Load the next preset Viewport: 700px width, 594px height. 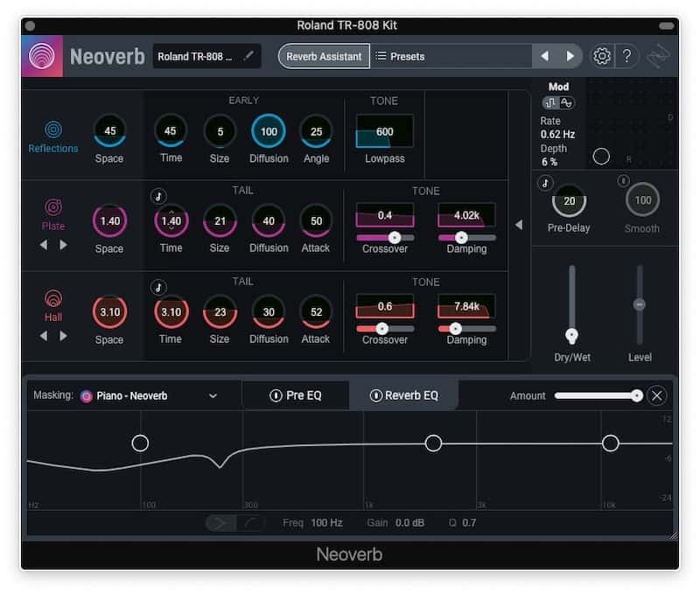[570, 56]
